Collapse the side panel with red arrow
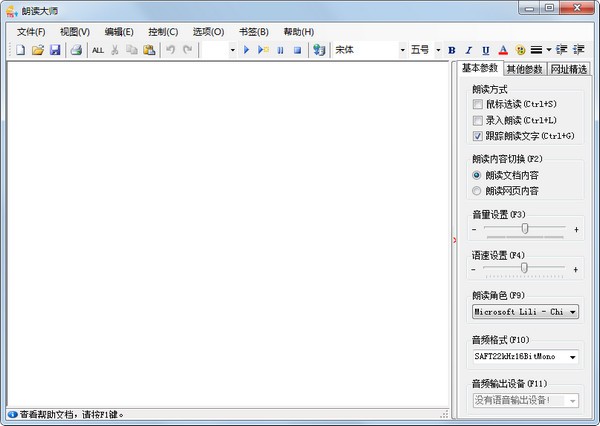This screenshot has width=600, height=426. (454, 240)
